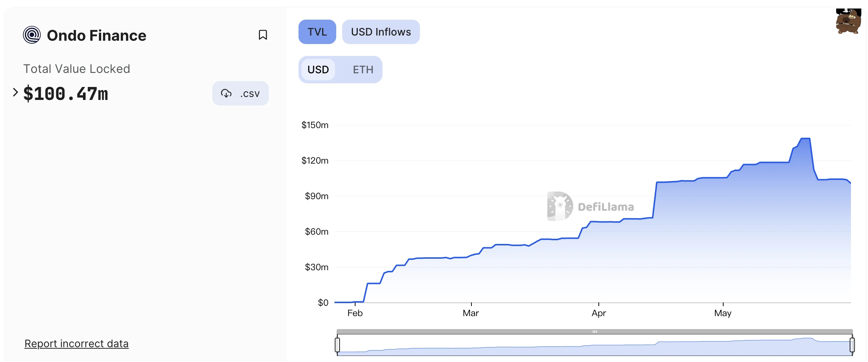Click the $100.47m TVL value
The image size is (868, 362).
tap(66, 94)
